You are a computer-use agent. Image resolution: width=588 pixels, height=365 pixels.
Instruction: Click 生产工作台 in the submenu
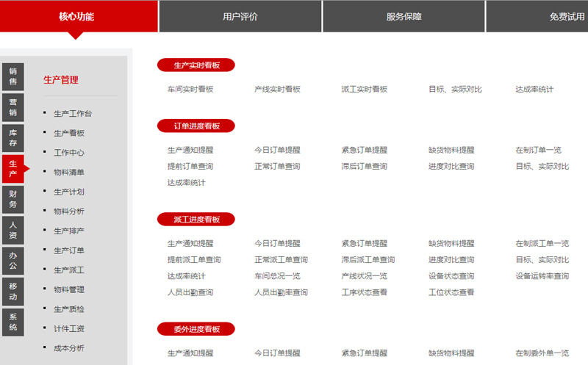[x=73, y=114]
